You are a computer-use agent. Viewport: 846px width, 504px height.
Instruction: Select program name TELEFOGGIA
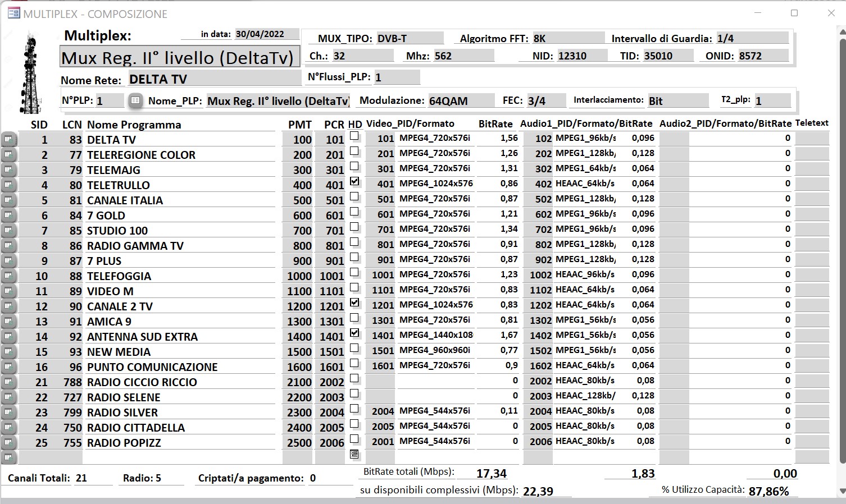click(x=119, y=276)
